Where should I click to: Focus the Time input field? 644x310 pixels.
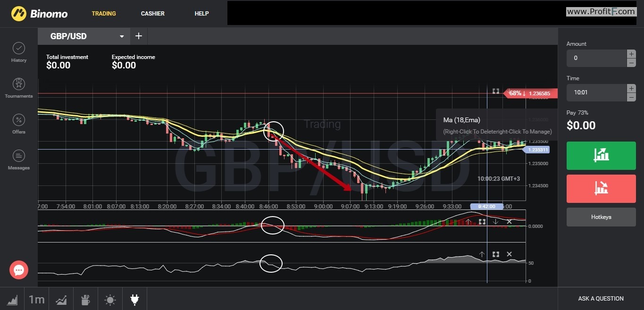[596, 92]
